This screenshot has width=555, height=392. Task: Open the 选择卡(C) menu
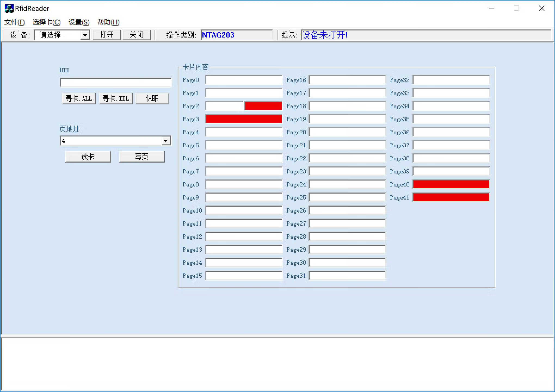pos(47,22)
